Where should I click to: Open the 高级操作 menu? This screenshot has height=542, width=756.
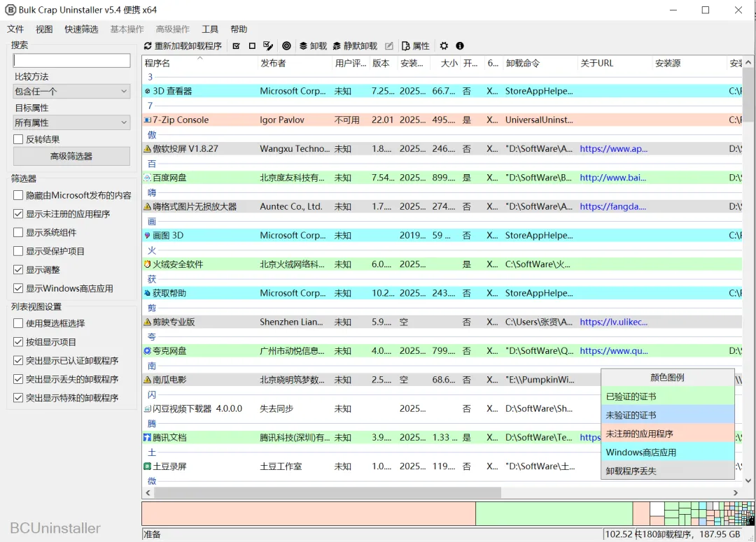[x=173, y=29]
